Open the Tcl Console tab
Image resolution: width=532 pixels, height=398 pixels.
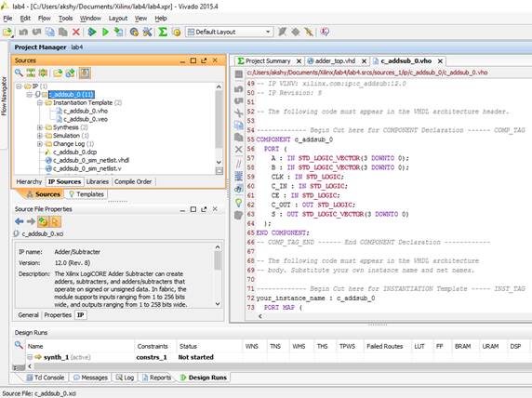(46, 378)
